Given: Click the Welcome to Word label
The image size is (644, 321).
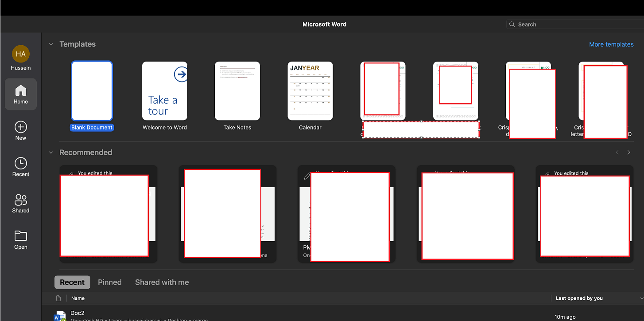Looking at the screenshot, I should pos(165,128).
